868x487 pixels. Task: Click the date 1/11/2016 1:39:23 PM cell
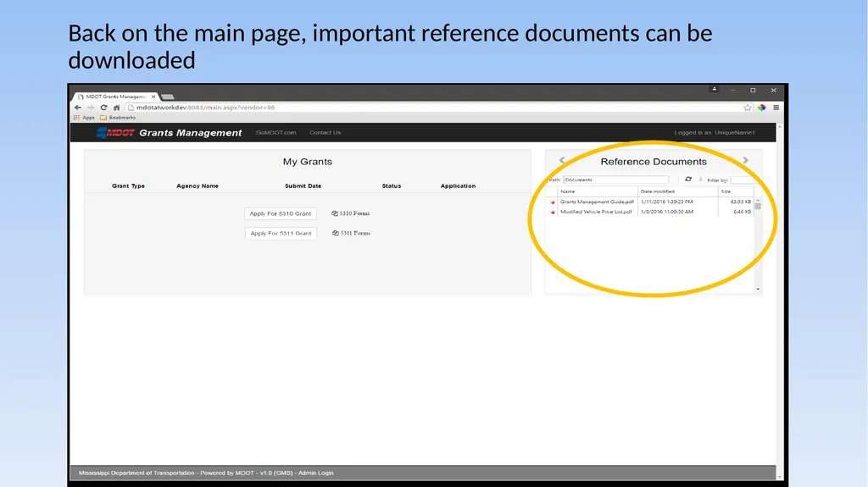tap(666, 202)
